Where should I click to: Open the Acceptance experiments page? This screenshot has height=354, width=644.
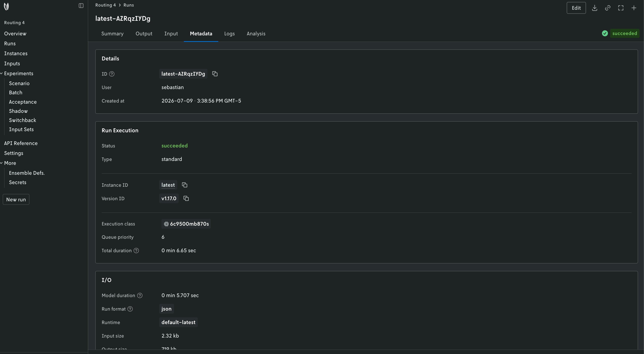[23, 102]
